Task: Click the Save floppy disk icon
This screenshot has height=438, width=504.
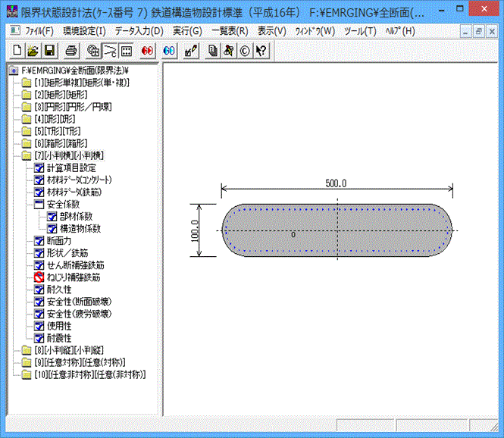Action: click(x=49, y=51)
